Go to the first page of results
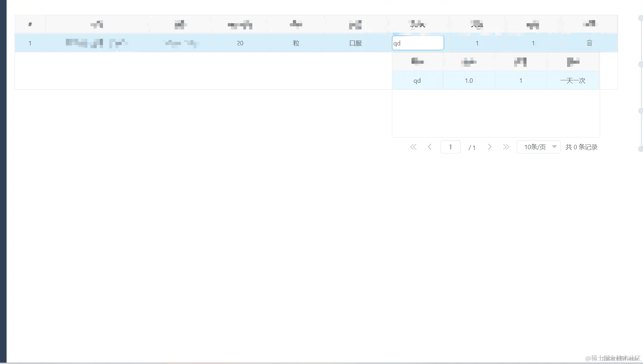Screen dimensions: 643x364 click(x=413, y=147)
